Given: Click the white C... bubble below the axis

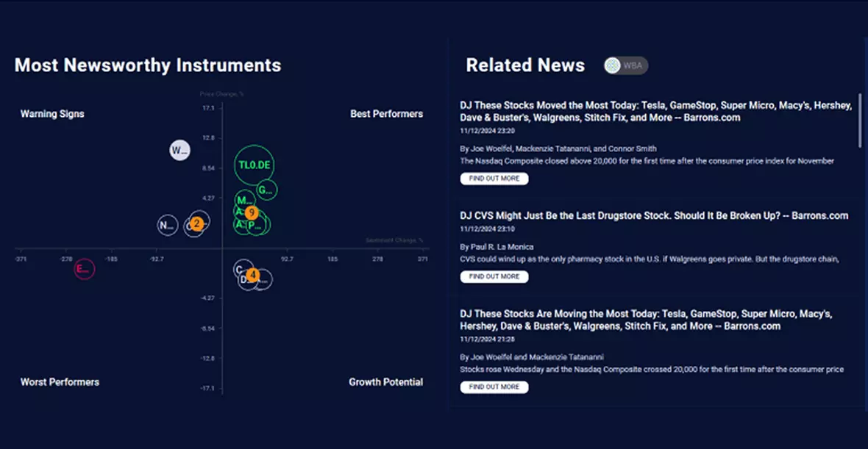Looking at the screenshot, I should click(x=239, y=269).
